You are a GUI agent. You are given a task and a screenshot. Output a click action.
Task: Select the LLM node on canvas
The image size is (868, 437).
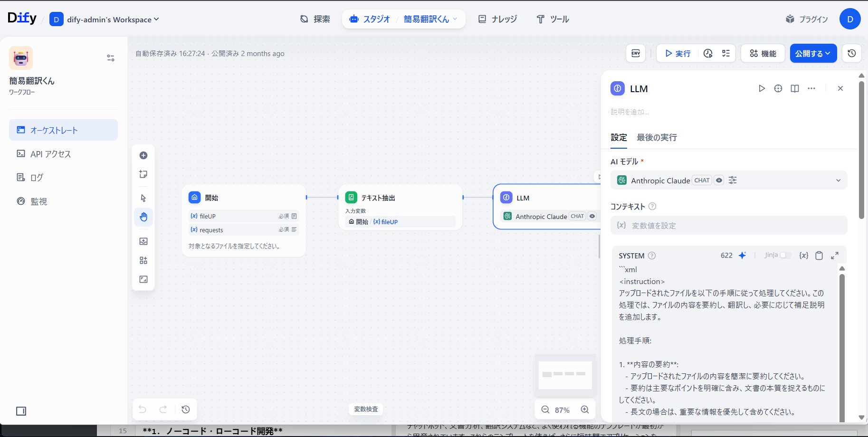[547, 207]
